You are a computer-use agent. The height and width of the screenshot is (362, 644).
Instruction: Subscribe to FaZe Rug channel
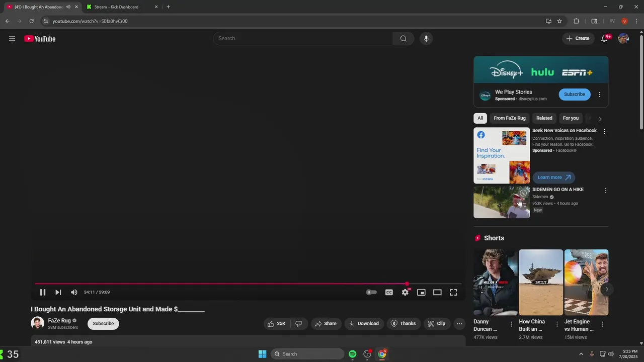point(103,324)
